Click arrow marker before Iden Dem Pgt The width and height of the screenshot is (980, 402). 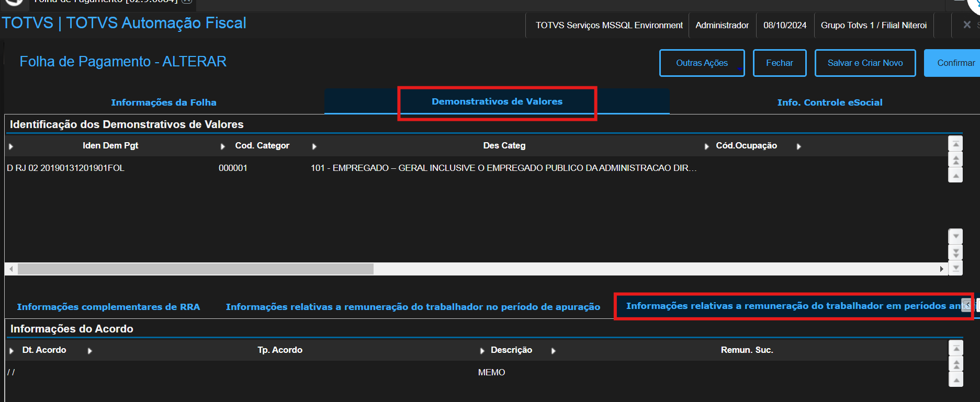coord(11,146)
